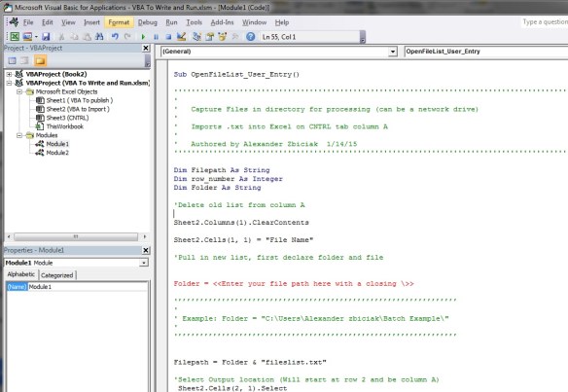The height and width of the screenshot is (392, 568).
Task: Open the Edit menu
Action: [x=48, y=22]
